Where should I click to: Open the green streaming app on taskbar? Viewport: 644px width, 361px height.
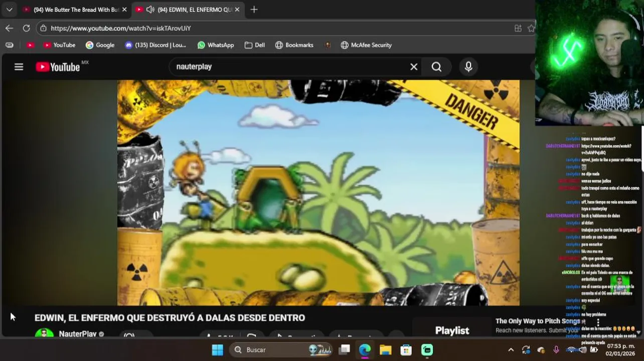[x=427, y=349]
